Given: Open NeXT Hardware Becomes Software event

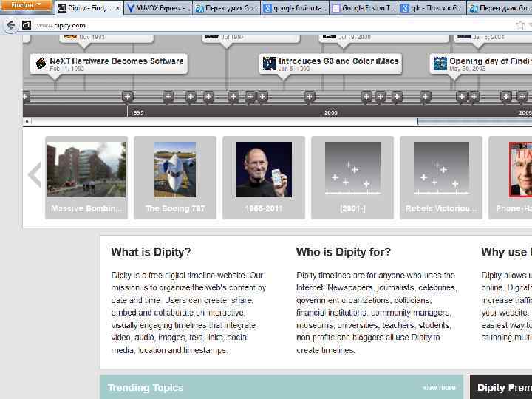Looking at the screenshot, I should pyautogui.click(x=109, y=64).
